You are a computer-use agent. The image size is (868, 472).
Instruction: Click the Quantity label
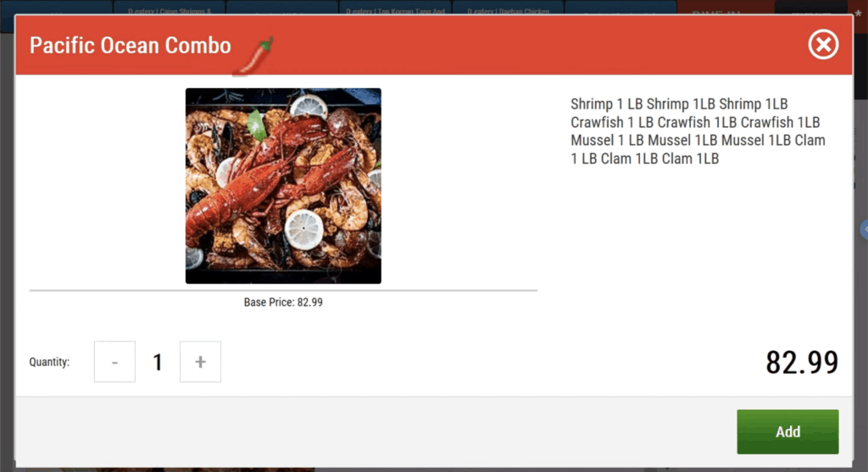pos(49,362)
